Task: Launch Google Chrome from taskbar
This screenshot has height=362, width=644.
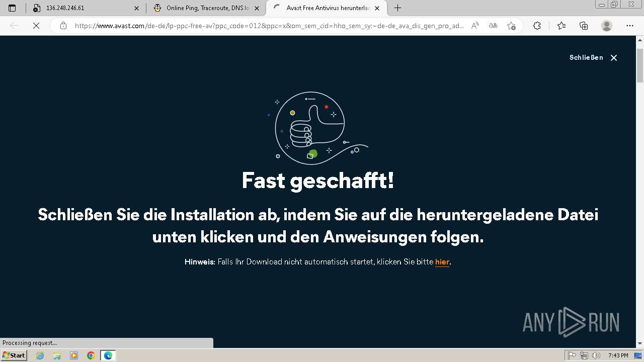Action: pos(91,355)
